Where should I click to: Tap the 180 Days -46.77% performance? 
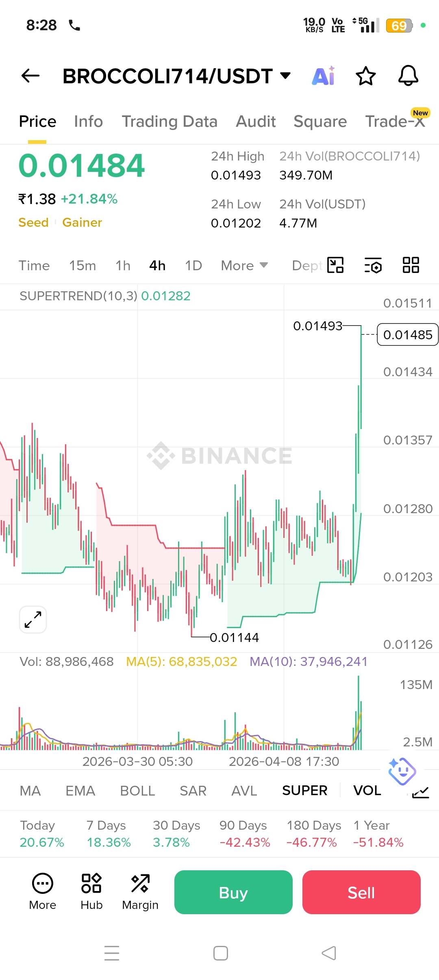click(x=314, y=834)
